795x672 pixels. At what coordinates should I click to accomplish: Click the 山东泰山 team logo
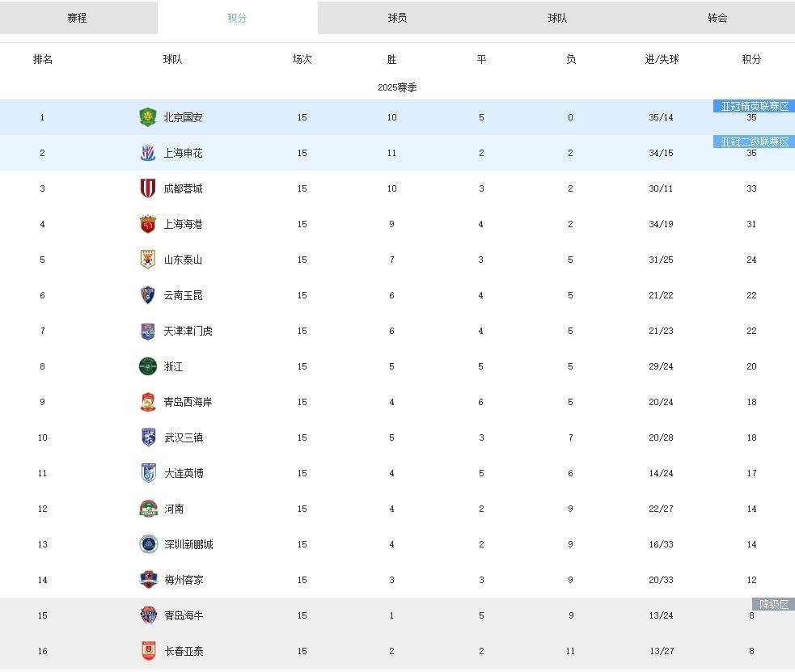click(147, 260)
